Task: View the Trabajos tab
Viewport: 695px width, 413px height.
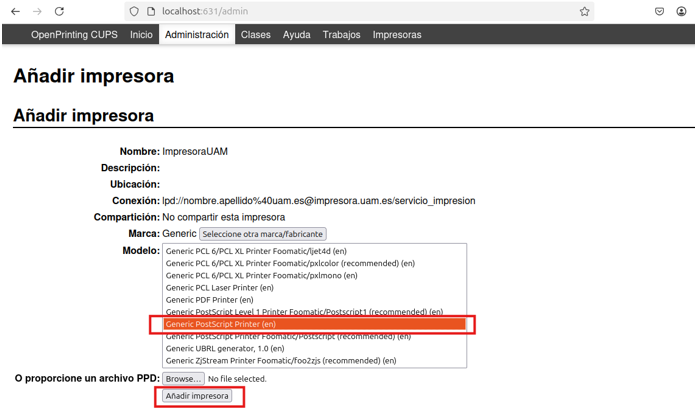Action: click(341, 35)
